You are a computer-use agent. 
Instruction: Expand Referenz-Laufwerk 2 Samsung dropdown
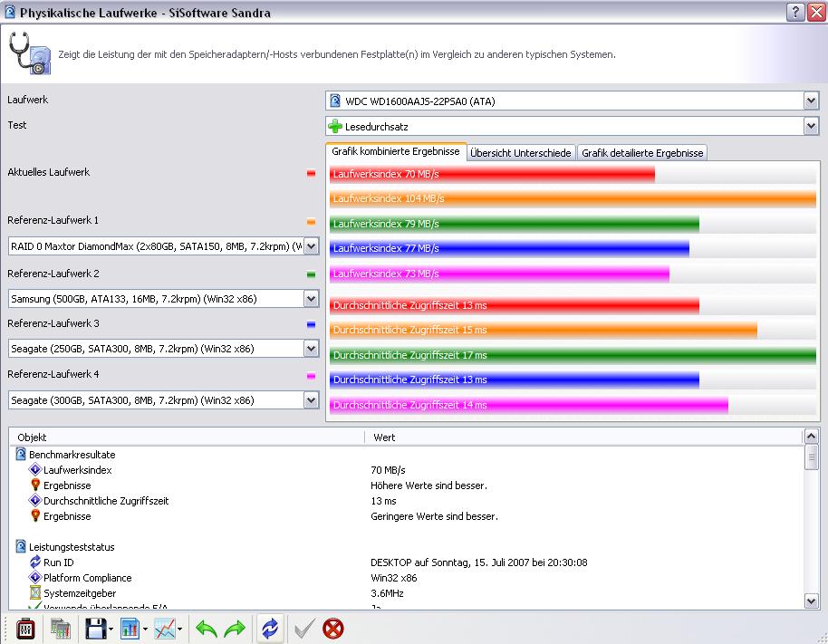click(x=312, y=299)
